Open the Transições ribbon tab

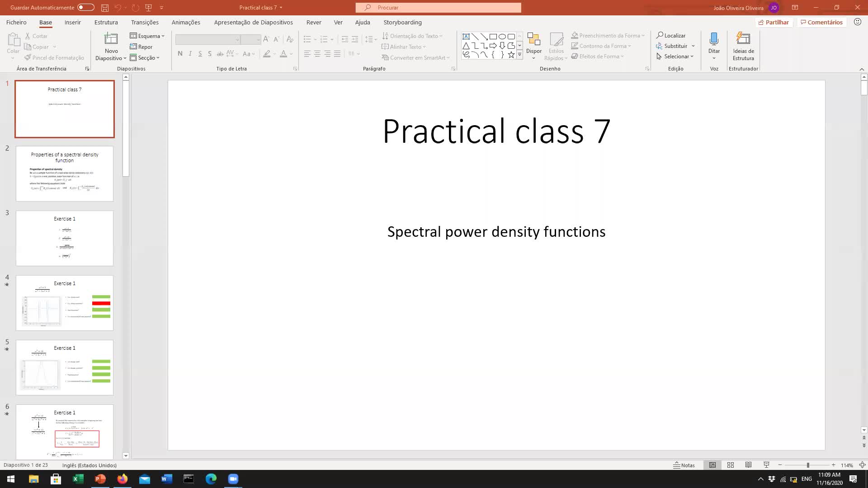tap(145, 22)
